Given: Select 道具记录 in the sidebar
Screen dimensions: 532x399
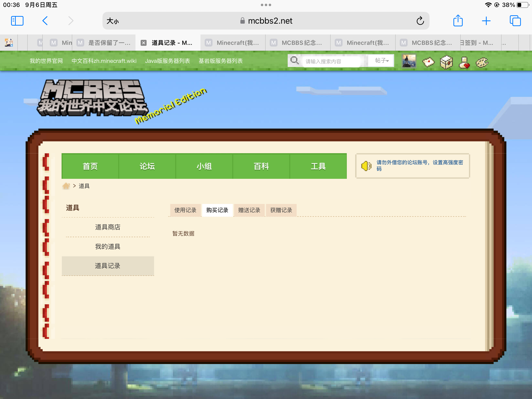Looking at the screenshot, I should 108,266.
